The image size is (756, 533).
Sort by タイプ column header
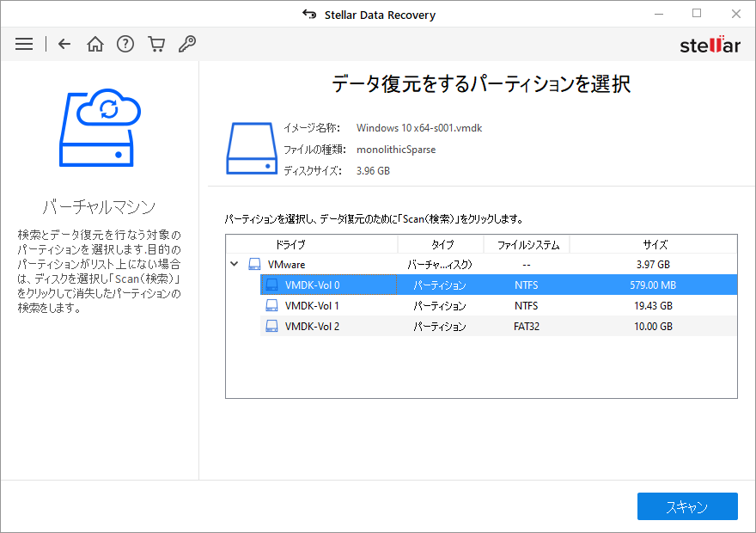click(441, 244)
